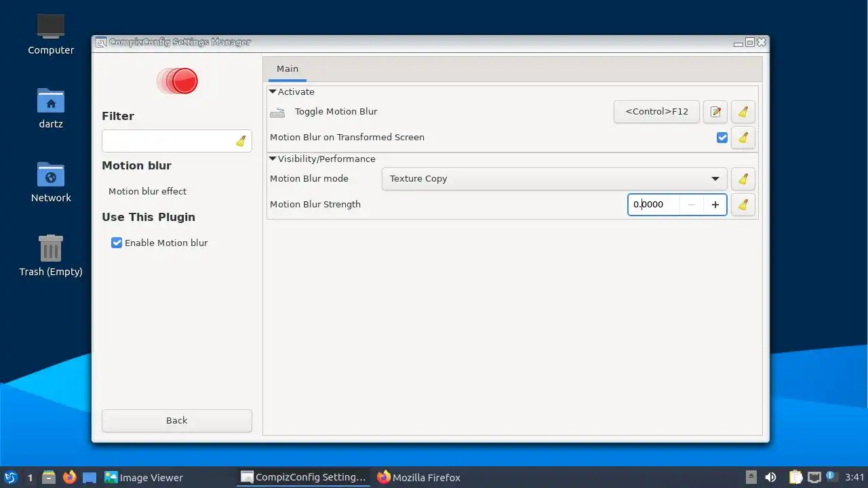The height and width of the screenshot is (488, 868).
Task: Click the show desktop icon in taskbar
Action: 90,477
